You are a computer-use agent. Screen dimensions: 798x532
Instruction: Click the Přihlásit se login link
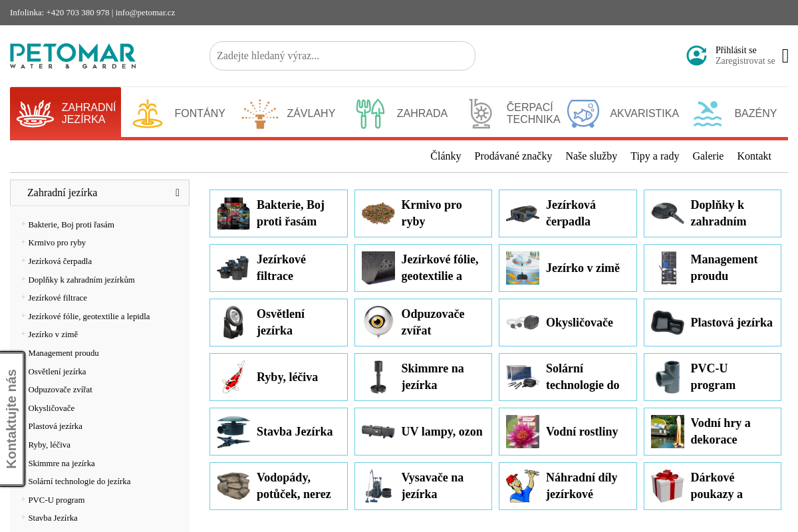(x=735, y=51)
